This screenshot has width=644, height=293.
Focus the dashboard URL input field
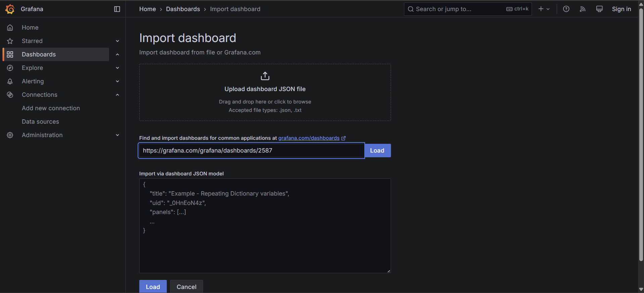click(x=251, y=151)
